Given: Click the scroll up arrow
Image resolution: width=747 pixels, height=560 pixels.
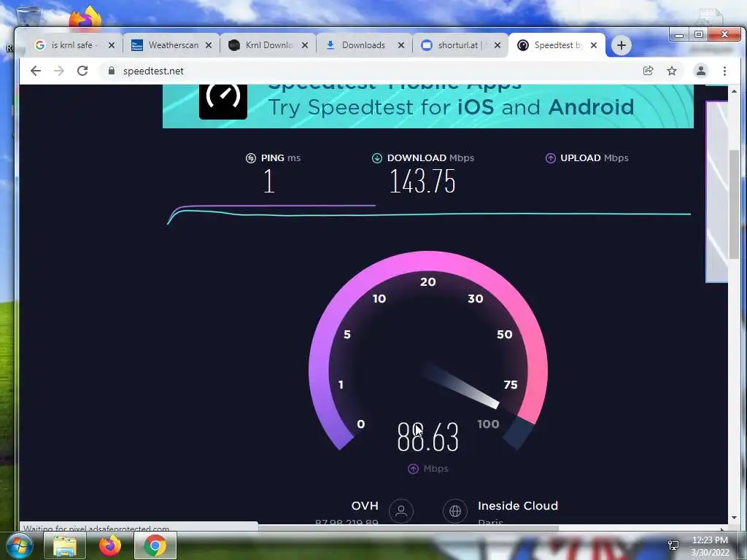Looking at the screenshot, I should click(734, 91).
